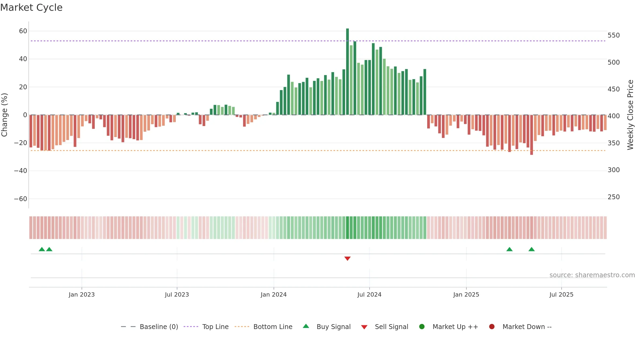Click the purple dashed top line
644x362 pixels.
coord(318,41)
